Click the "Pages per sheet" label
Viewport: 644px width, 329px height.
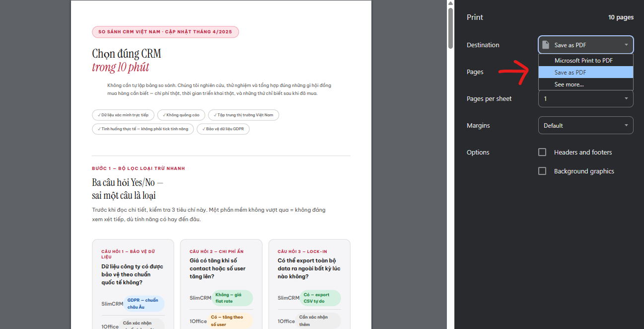click(489, 98)
